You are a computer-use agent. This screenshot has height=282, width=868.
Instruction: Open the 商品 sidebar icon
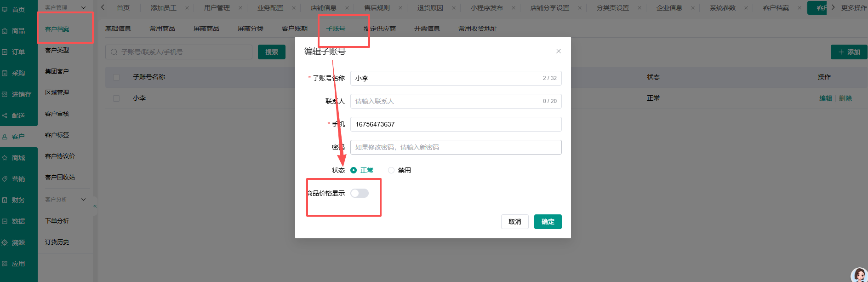tap(5, 31)
